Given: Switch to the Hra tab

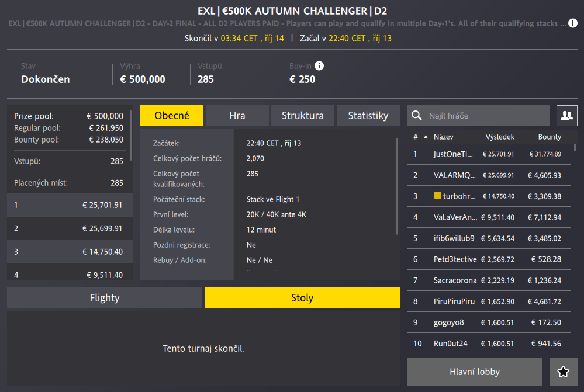Looking at the screenshot, I should coord(237,116).
